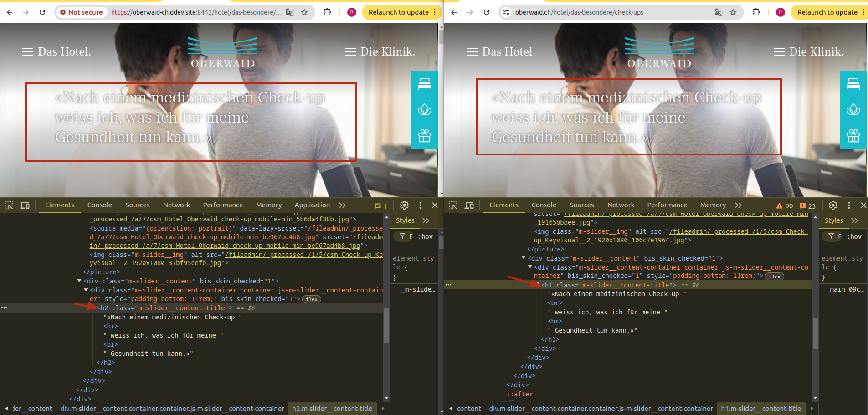
Task: Toggle :hov element state in right Styles pane
Action: 854,236
